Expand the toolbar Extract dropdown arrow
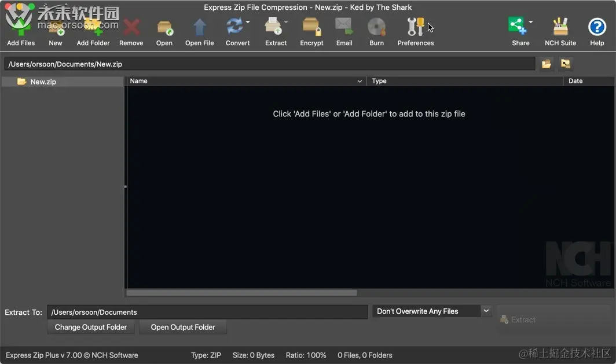 286,22
